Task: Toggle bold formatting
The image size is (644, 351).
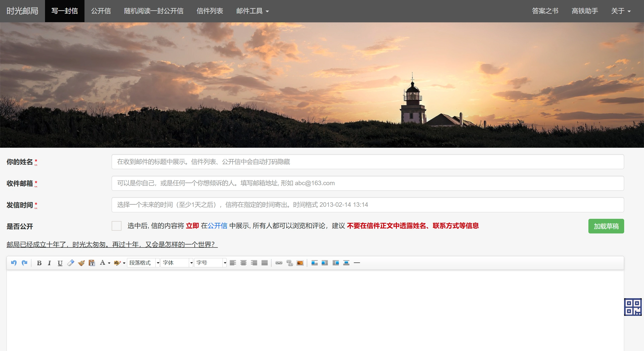Action: pos(39,263)
